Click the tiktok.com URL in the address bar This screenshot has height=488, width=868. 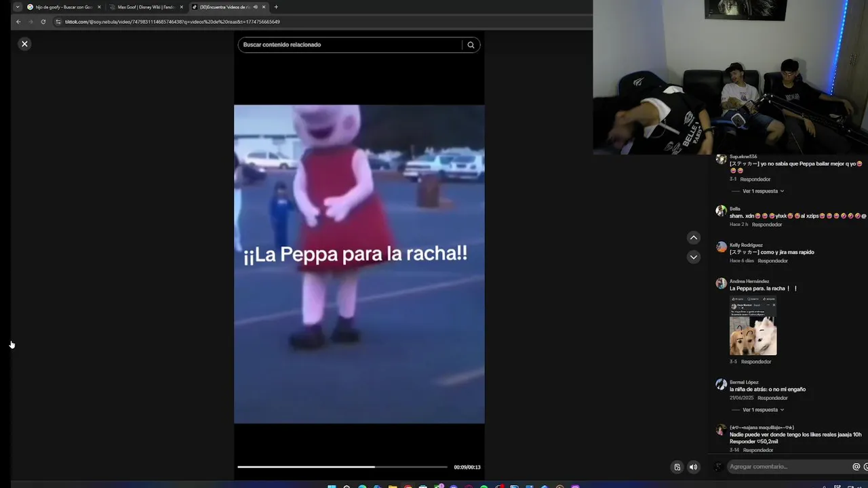[x=172, y=22]
